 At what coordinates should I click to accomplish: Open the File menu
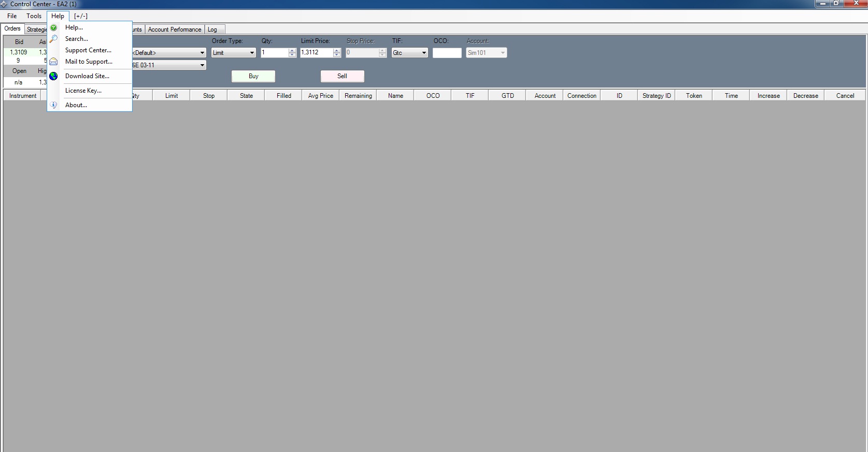tap(12, 16)
